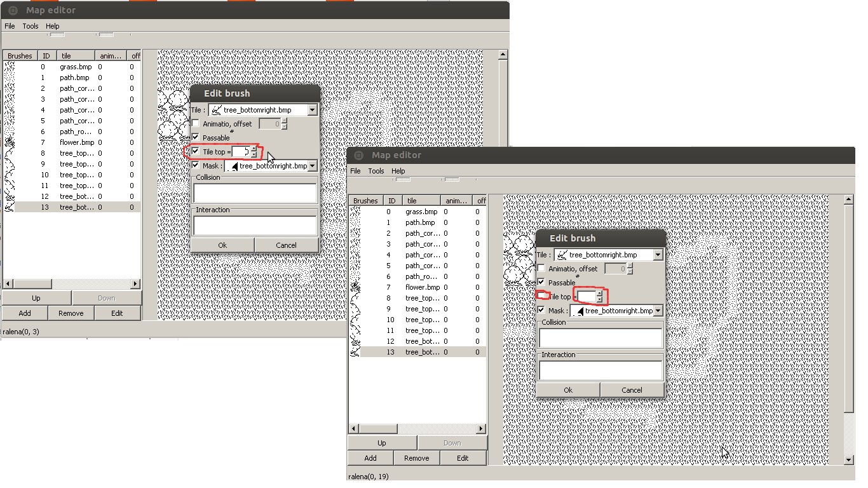Click brush ID 8 tree thumbnail in front window
The image size is (868, 488).
355,298
